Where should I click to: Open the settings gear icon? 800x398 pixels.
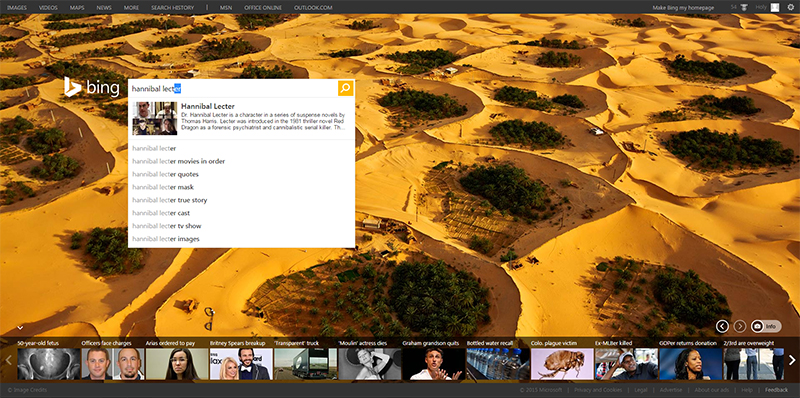point(790,7)
